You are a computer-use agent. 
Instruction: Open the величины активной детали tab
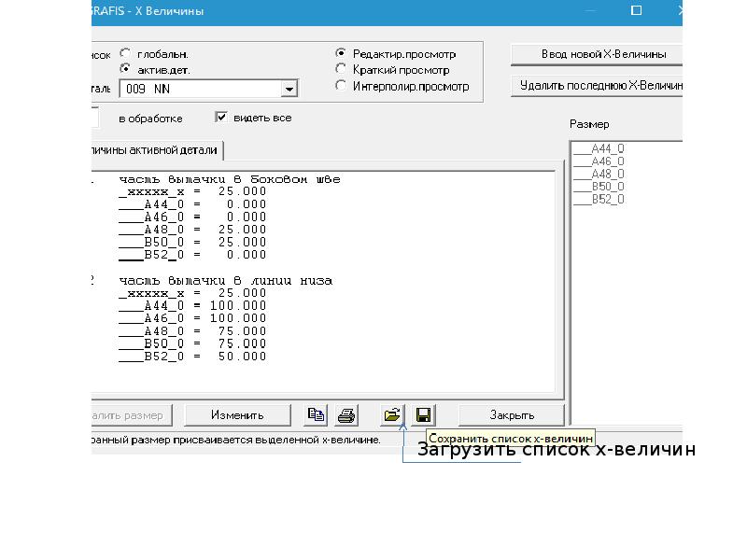point(156,150)
